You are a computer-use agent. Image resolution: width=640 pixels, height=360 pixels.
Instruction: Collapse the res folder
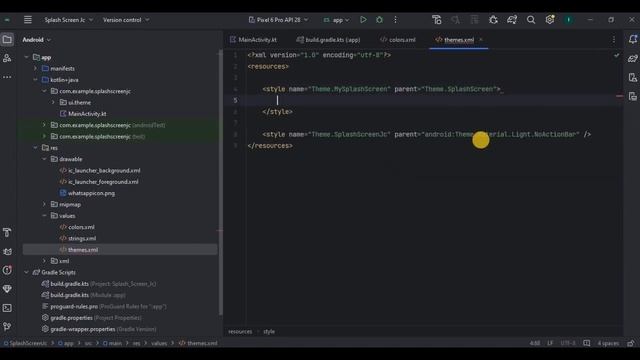point(36,148)
